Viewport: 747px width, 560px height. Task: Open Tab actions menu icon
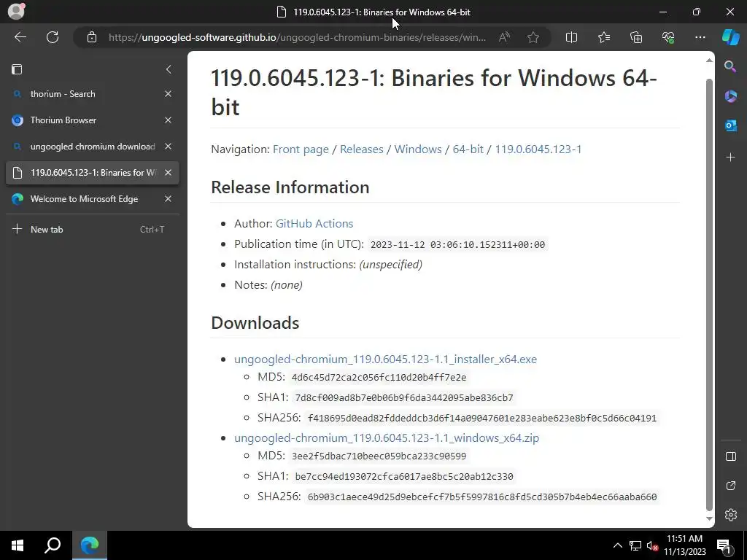click(17, 69)
